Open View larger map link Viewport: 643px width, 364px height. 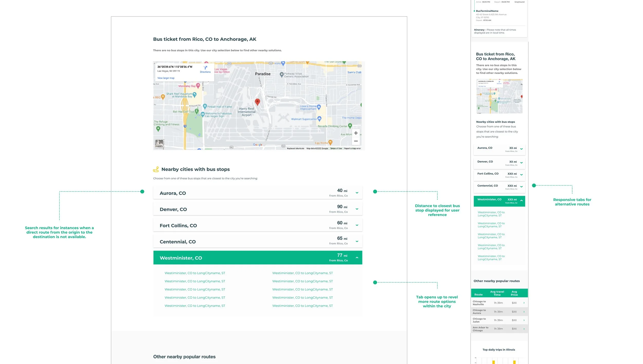166,78
